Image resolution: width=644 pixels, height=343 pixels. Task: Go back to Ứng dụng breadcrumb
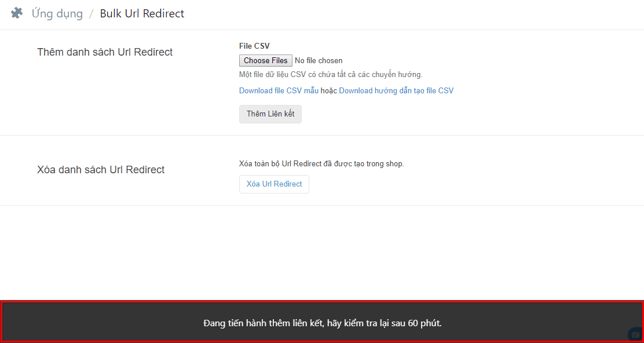(57, 13)
